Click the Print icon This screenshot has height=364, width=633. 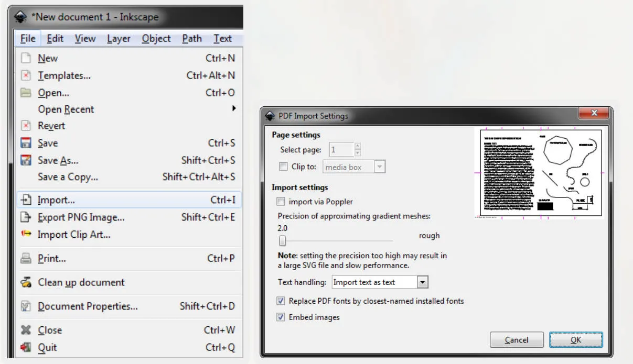[x=26, y=258]
